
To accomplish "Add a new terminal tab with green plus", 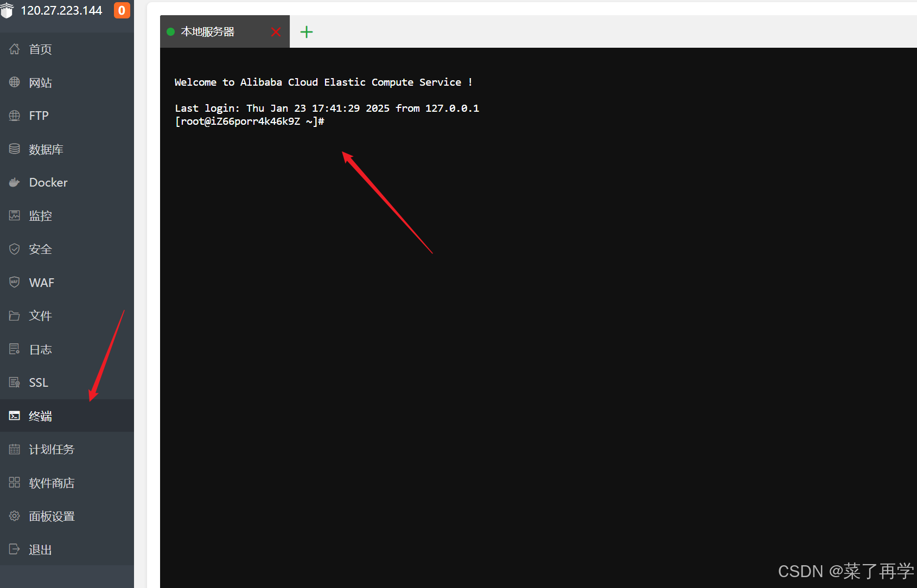I will pyautogui.click(x=307, y=32).
